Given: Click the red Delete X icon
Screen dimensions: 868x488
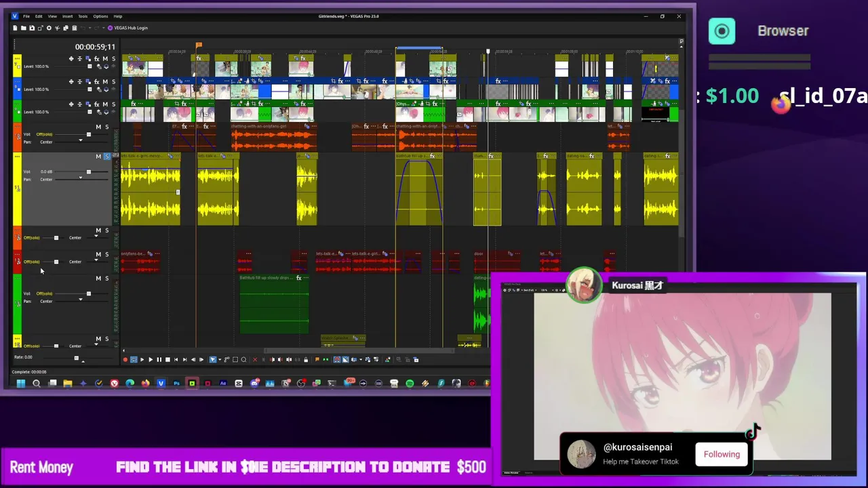Looking at the screenshot, I should 255,359.
